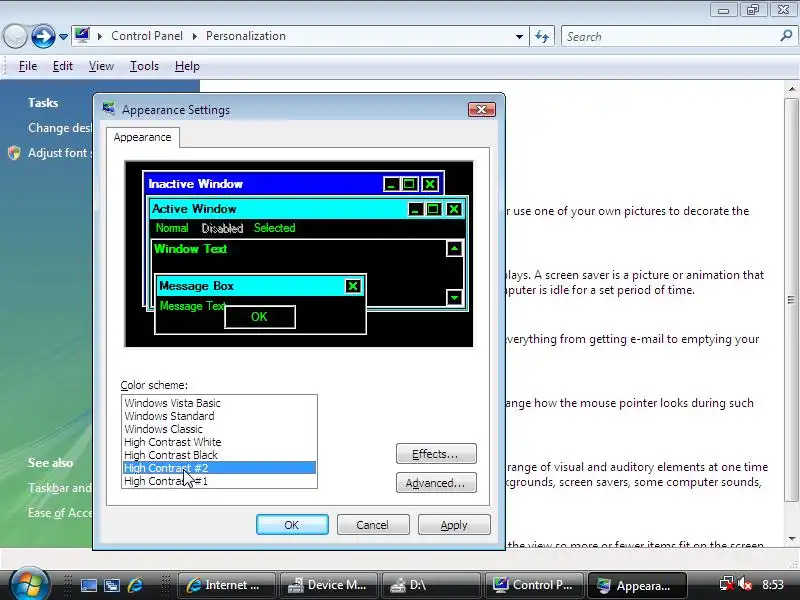Screen dimensions: 800x600
Task: Switch to Appearance taskbar button
Action: (x=637, y=585)
